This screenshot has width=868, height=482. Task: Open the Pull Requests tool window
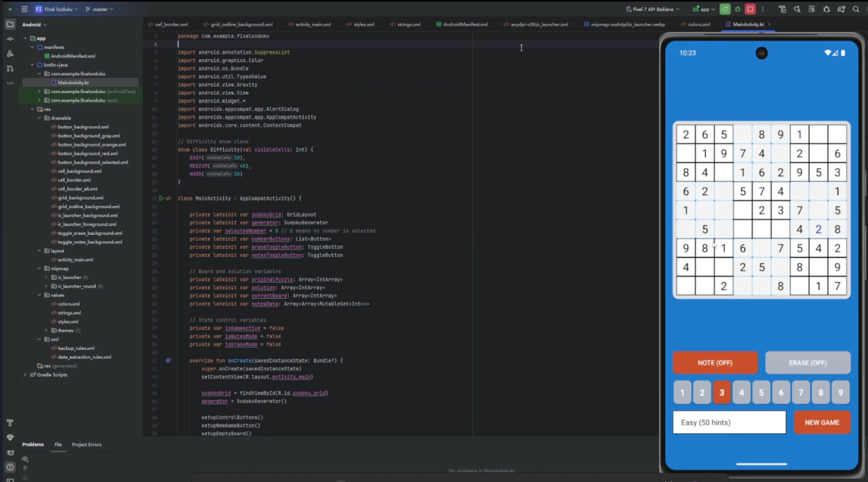pos(10,68)
